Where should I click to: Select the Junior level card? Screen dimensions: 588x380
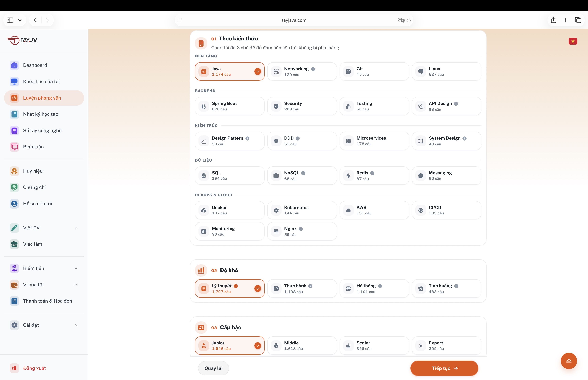click(x=230, y=345)
